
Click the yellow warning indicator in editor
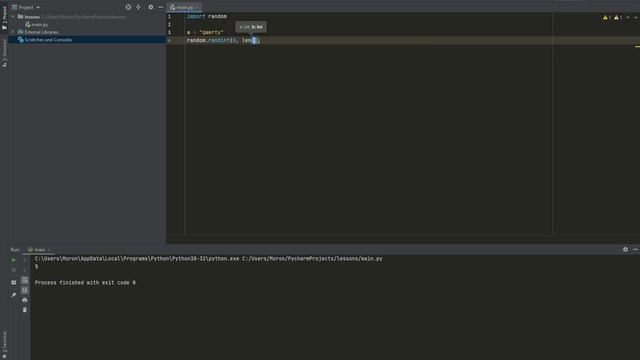(606, 18)
